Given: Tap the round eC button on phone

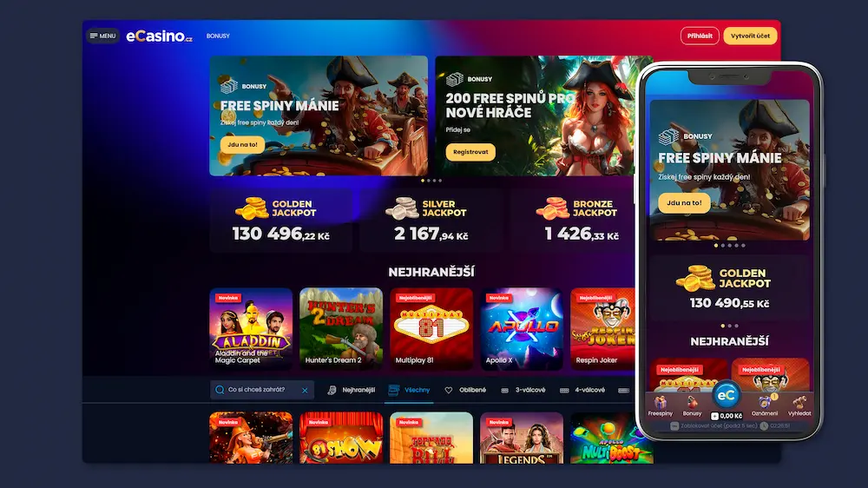Looking at the screenshot, I should click(727, 395).
